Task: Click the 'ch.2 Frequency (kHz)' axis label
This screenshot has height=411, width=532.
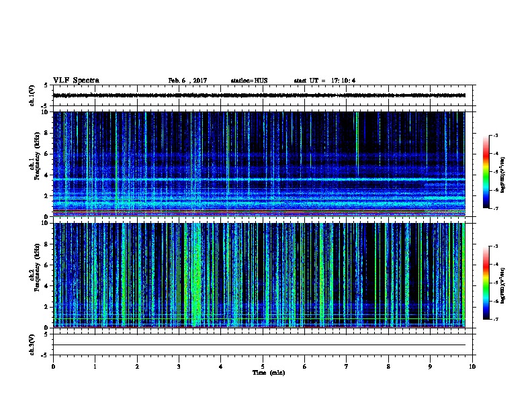Action: 34,267
